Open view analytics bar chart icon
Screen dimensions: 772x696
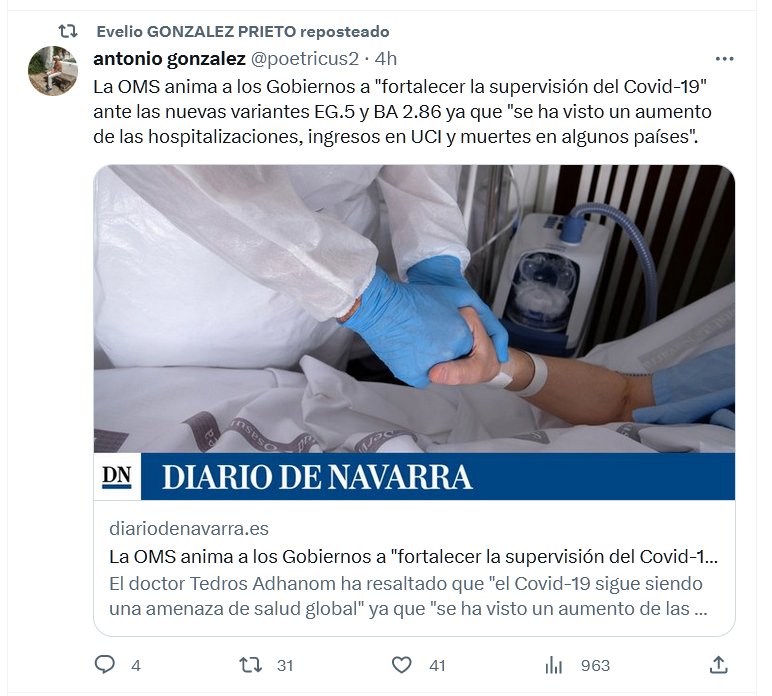click(x=554, y=665)
